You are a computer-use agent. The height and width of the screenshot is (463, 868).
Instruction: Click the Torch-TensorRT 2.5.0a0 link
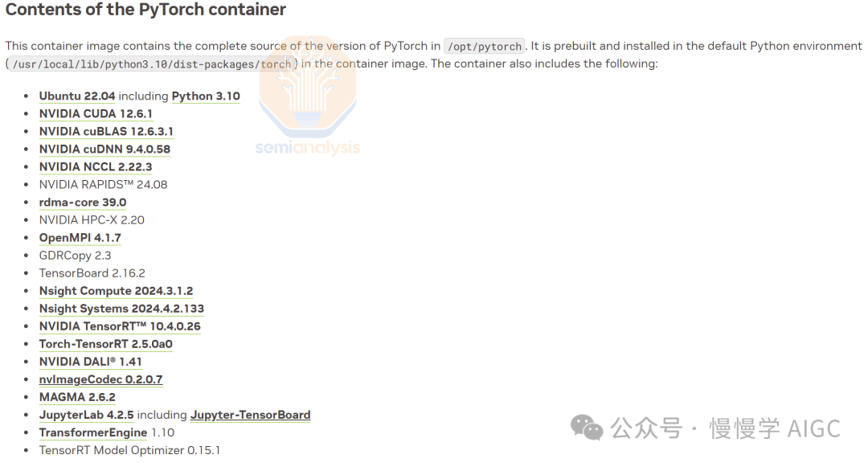pyautogui.click(x=106, y=343)
